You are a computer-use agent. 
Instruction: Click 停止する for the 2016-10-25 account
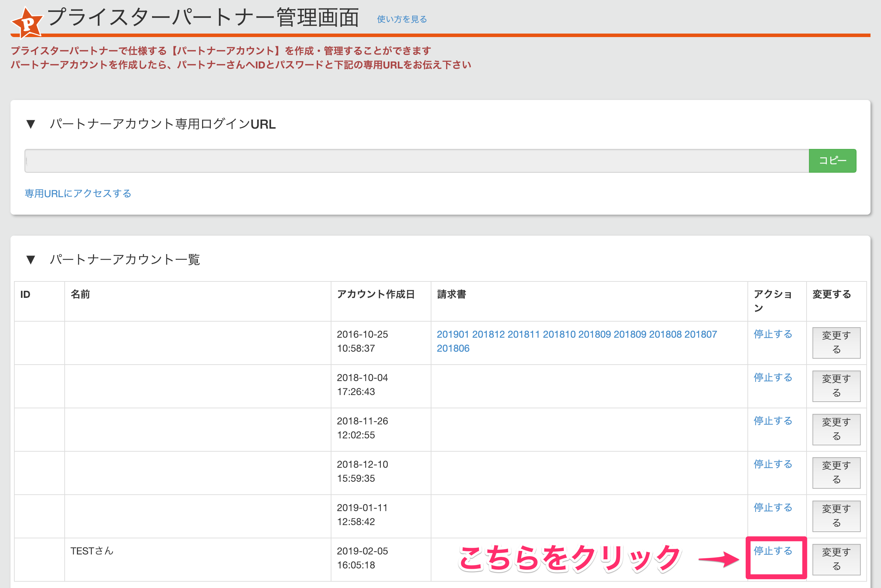[x=773, y=334]
